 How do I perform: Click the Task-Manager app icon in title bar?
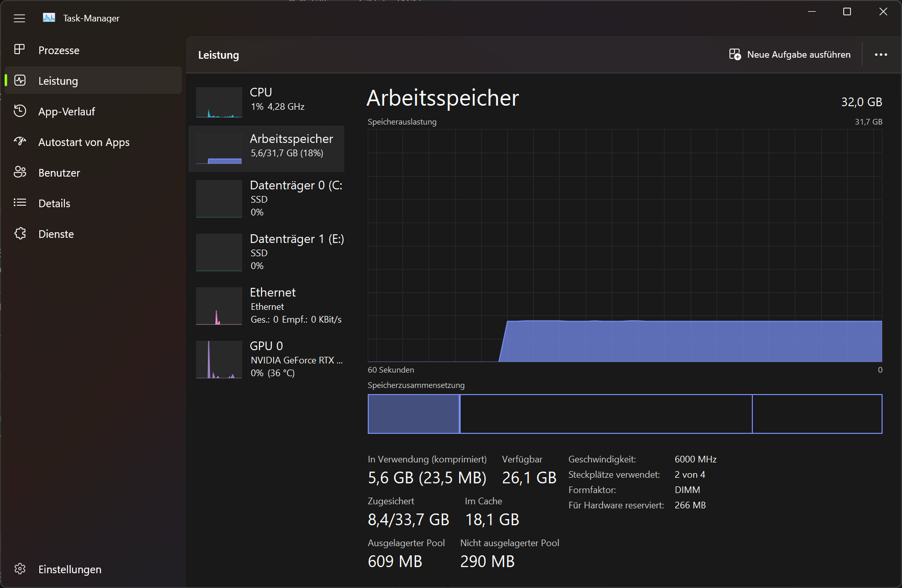click(x=49, y=18)
